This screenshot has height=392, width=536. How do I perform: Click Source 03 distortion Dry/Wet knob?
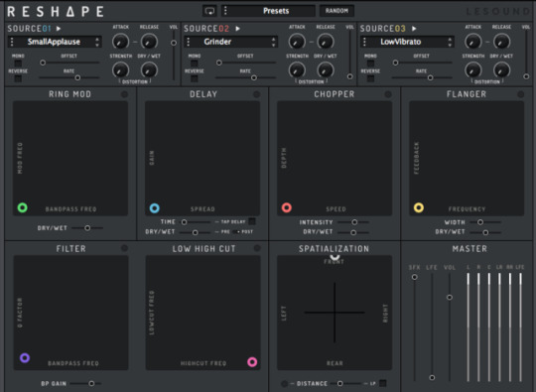coord(501,70)
